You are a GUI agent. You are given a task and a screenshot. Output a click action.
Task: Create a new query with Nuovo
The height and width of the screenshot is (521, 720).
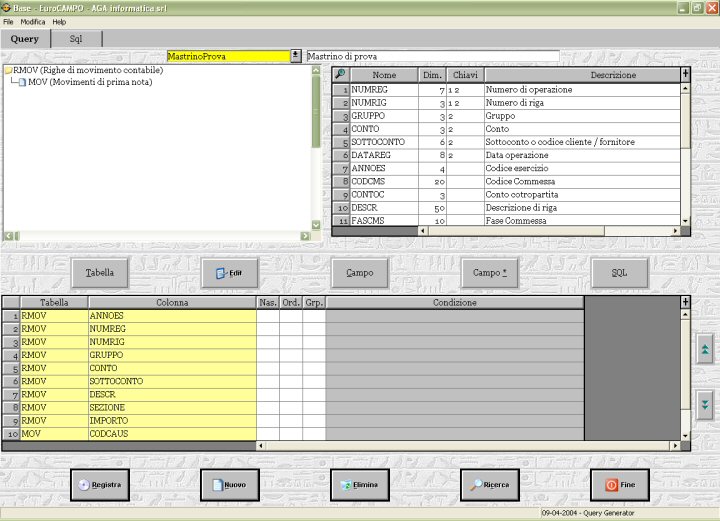click(229, 485)
